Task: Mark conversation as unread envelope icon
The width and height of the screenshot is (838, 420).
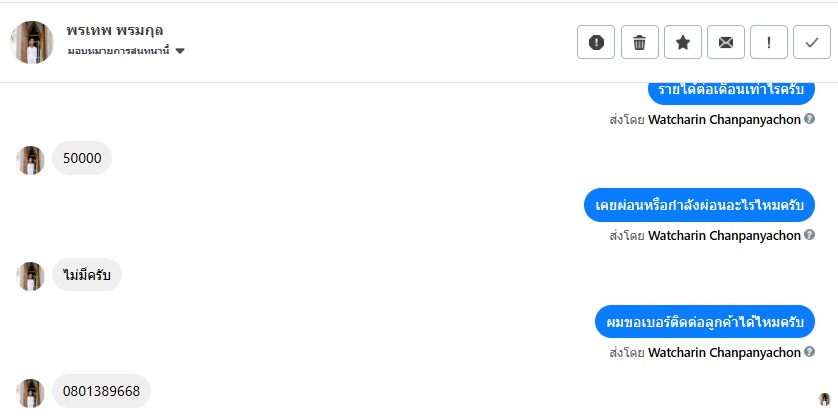Action: tap(725, 42)
